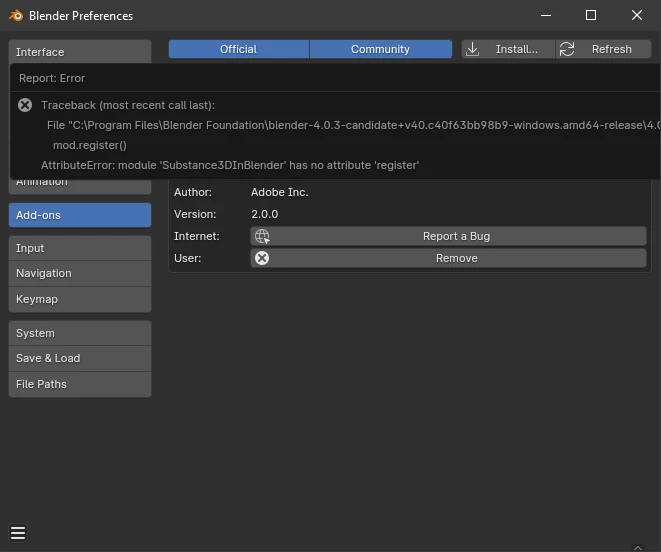Open the hamburger menu for saving preferences
Viewport: 661px width, 552px height.
pyautogui.click(x=18, y=533)
